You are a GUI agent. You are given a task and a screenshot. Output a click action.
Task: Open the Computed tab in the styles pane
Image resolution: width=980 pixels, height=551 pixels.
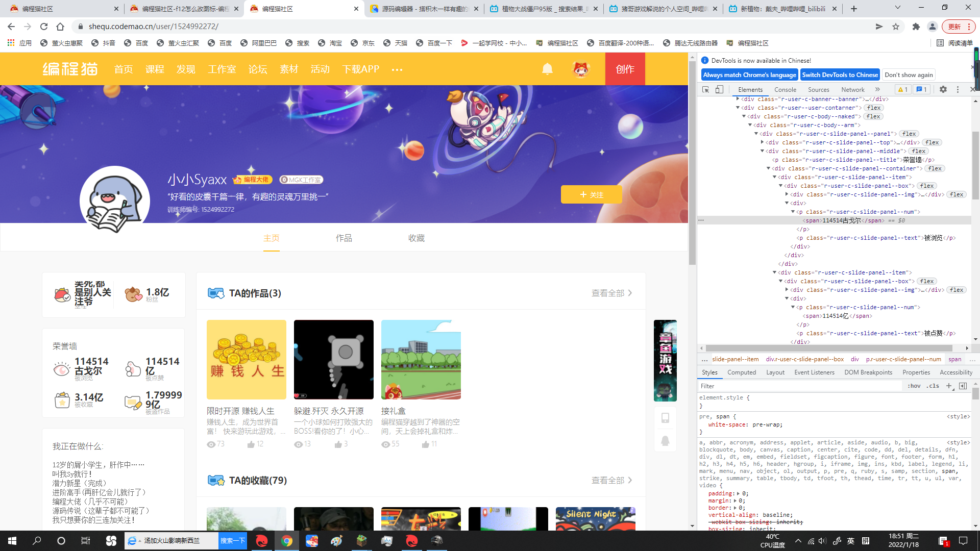(742, 372)
